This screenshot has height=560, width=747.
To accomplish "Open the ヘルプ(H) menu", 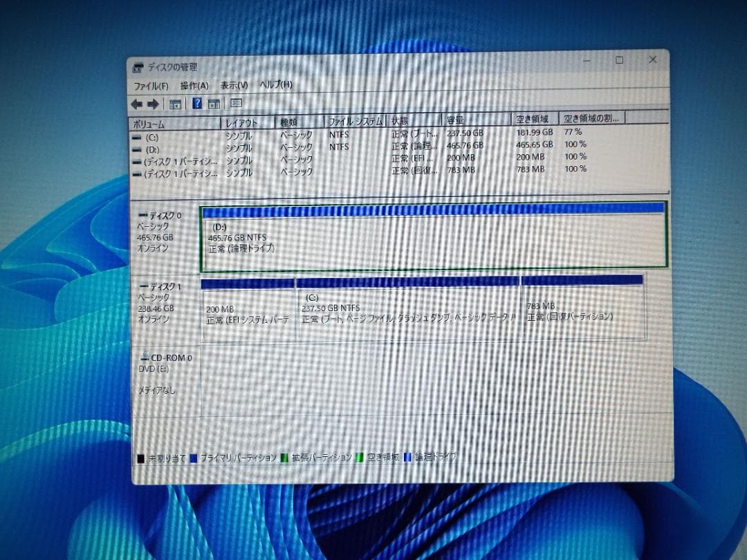I will click(x=275, y=84).
